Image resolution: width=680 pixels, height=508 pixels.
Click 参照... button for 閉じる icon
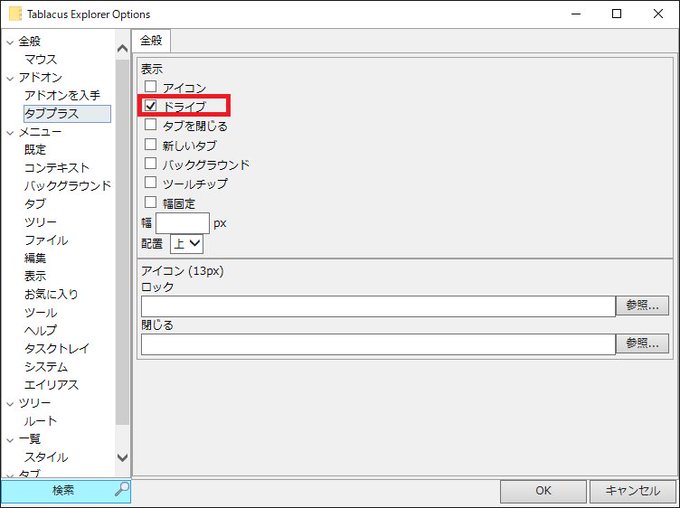[x=642, y=344]
